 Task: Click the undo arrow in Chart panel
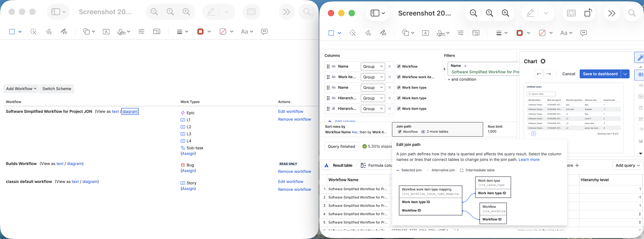pyautogui.click(x=539, y=74)
